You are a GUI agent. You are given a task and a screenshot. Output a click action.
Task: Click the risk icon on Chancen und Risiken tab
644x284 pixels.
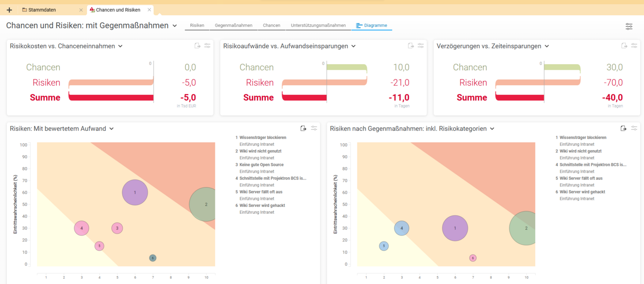coord(91,9)
